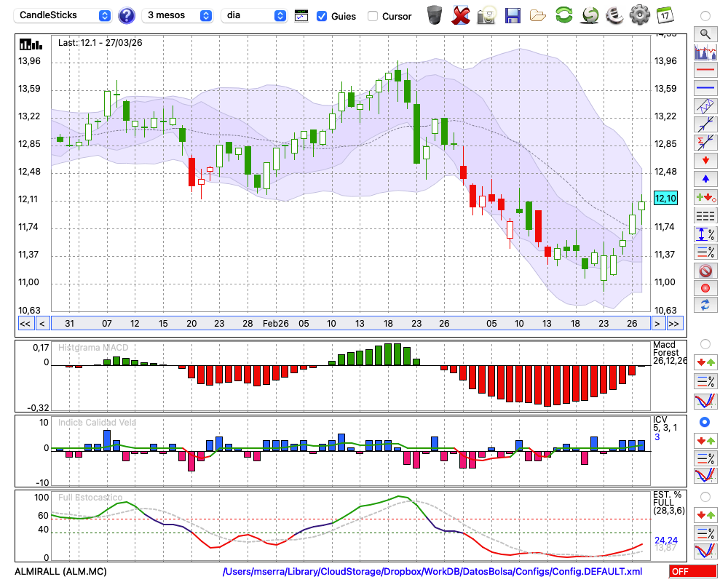This screenshot has height=582, width=728.
Task: Click the blue up arrow marker tool
Action: (705, 178)
